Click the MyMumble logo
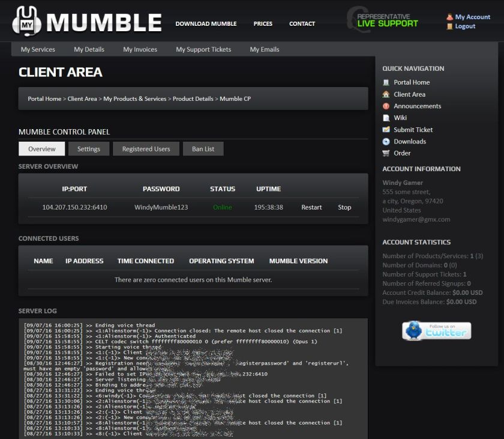Screen dimensions: 504x439 [87, 22]
